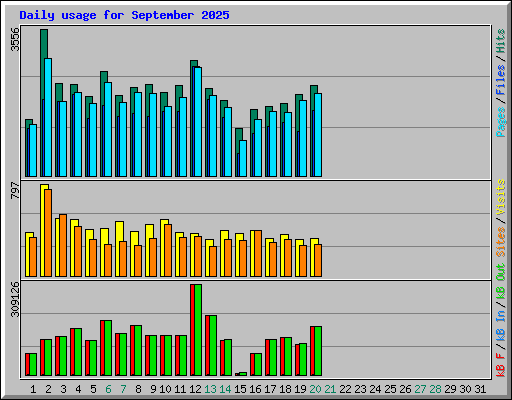Viewport: 512px width, 400px height.
Task: Click day 24 on the x-axis
Action: pyautogui.click(x=375, y=389)
